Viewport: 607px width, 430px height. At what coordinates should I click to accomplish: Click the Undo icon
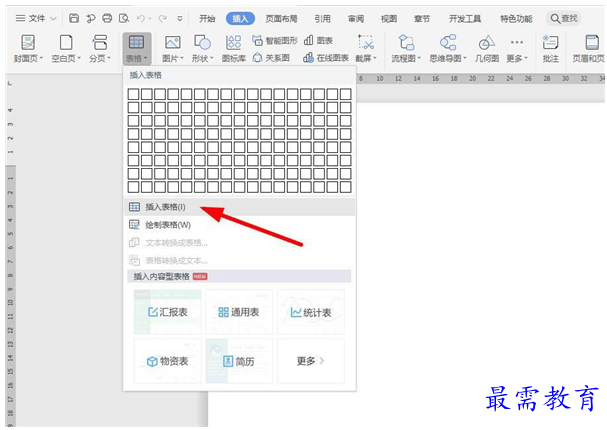141,18
